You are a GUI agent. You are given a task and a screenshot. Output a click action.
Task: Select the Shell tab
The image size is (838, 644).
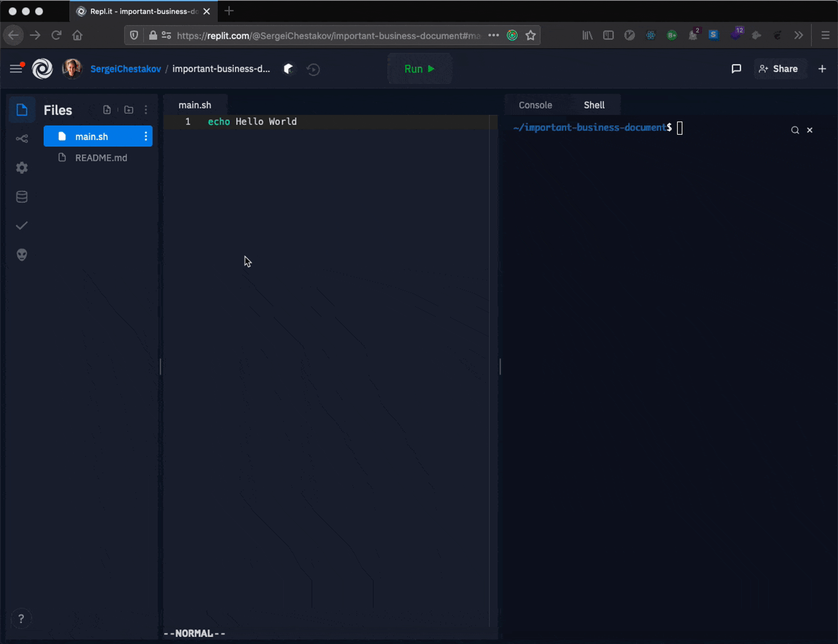594,105
